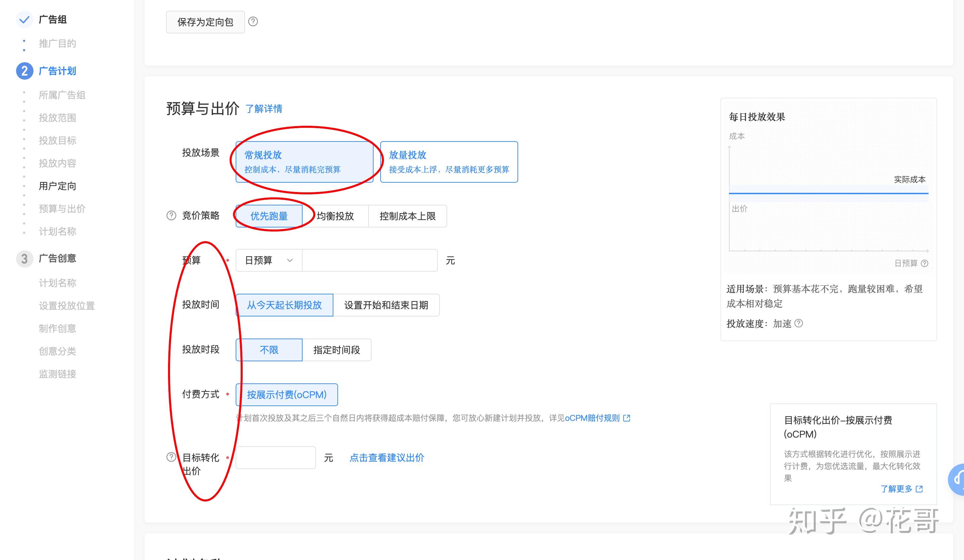Click step 2 circle for 广告计划
964x560 pixels.
[24, 71]
